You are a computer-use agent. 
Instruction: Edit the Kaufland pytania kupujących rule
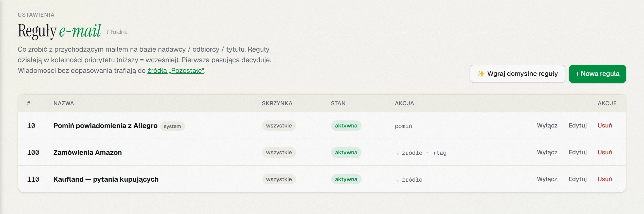[578, 179]
